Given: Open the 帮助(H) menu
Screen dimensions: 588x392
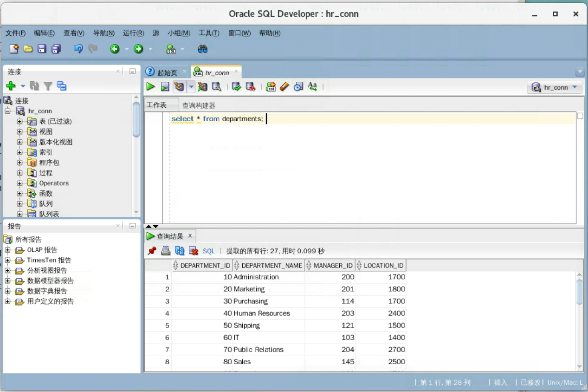Looking at the screenshot, I should [270, 33].
